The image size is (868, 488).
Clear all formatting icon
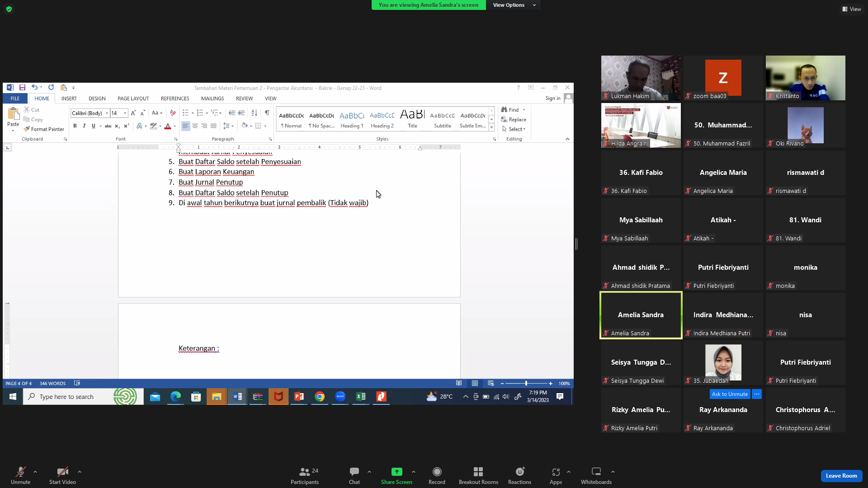click(x=173, y=113)
